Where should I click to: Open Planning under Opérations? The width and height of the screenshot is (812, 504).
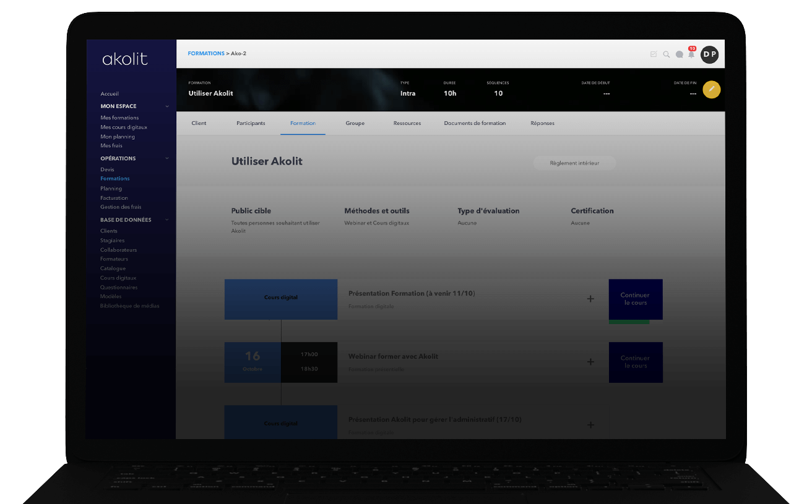111,189
